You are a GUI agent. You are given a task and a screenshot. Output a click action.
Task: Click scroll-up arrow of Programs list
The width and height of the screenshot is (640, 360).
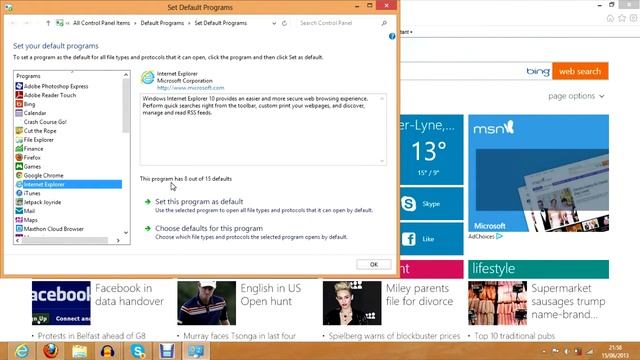[x=126, y=75]
